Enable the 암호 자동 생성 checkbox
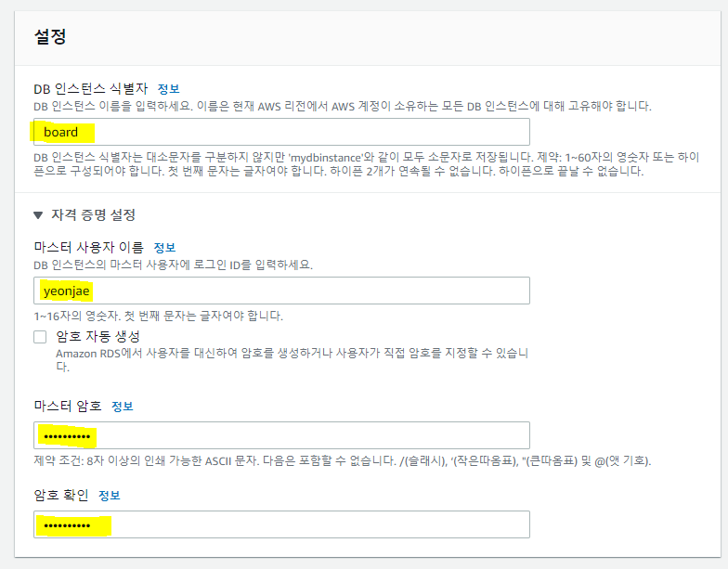This screenshot has height=569, width=728. tap(40, 336)
